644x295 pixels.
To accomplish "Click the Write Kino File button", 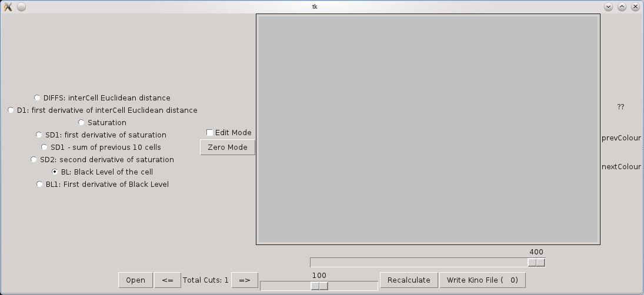I will click(x=482, y=280).
